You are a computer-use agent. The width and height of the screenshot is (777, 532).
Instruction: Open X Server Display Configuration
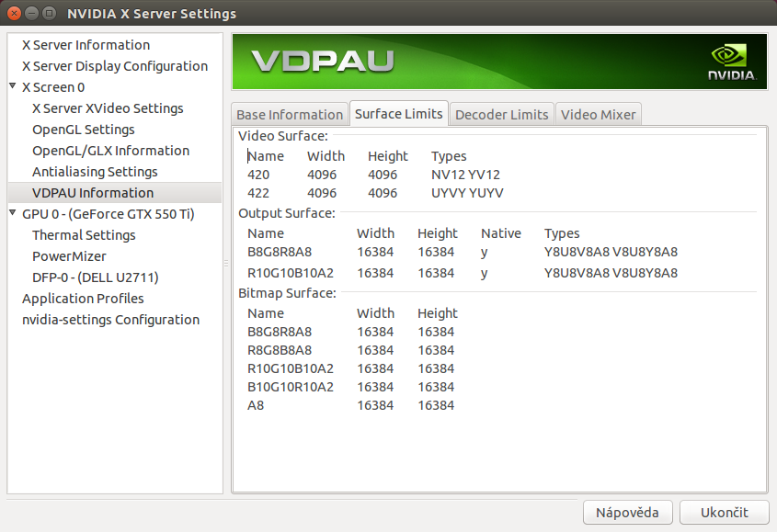(x=114, y=66)
